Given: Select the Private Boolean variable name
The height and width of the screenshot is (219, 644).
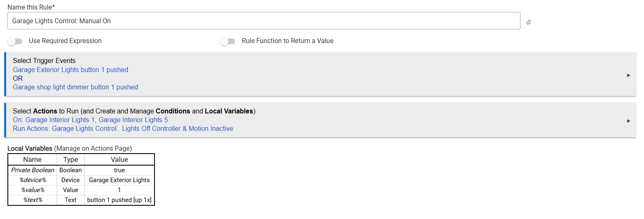Looking at the screenshot, I should 33,170.
